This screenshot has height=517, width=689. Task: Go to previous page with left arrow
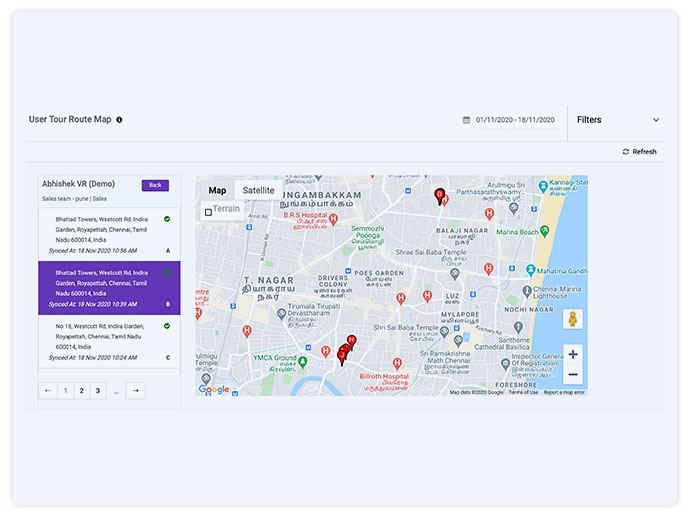[48, 390]
